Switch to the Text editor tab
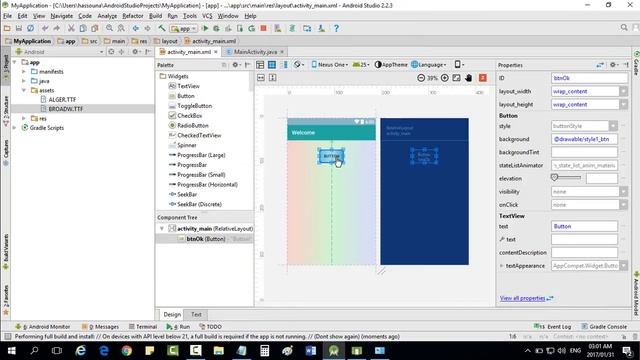Viewport: 640px width, 360px height. [196, 314]
